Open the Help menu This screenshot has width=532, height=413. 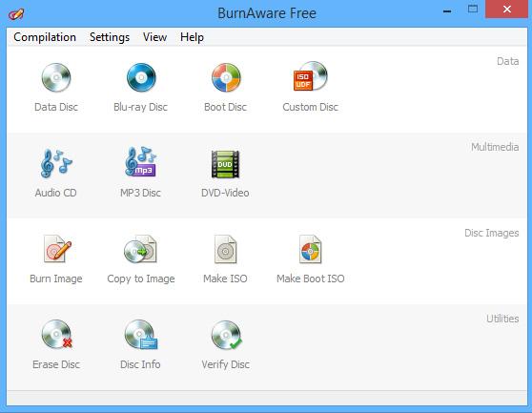[x=192, y=37]
